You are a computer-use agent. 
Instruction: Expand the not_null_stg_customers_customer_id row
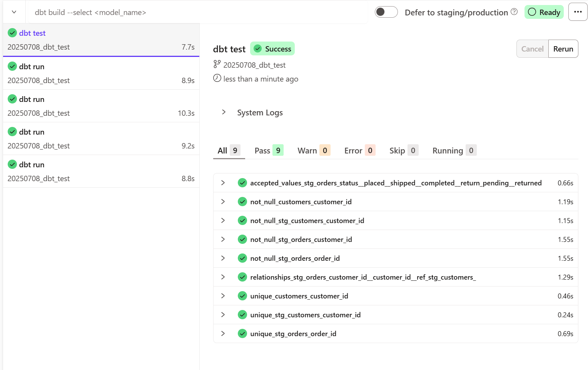tap(223, 220)
